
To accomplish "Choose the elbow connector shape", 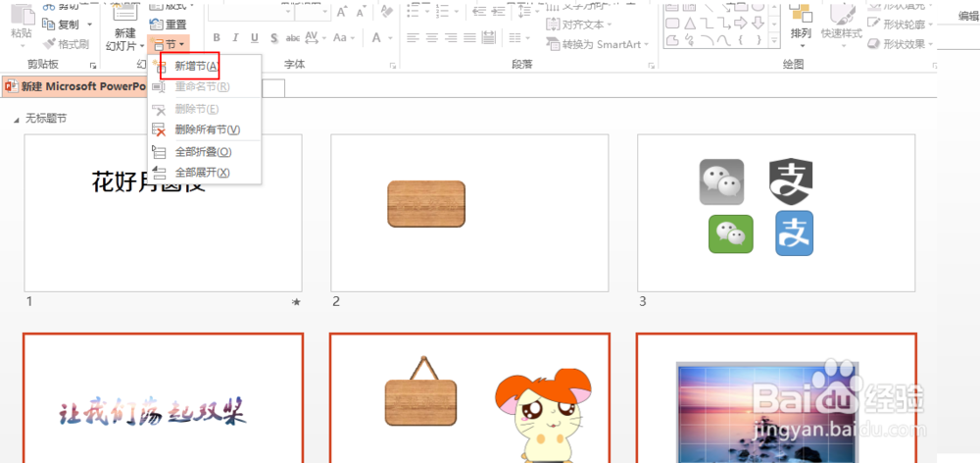I will coord(707,24).
